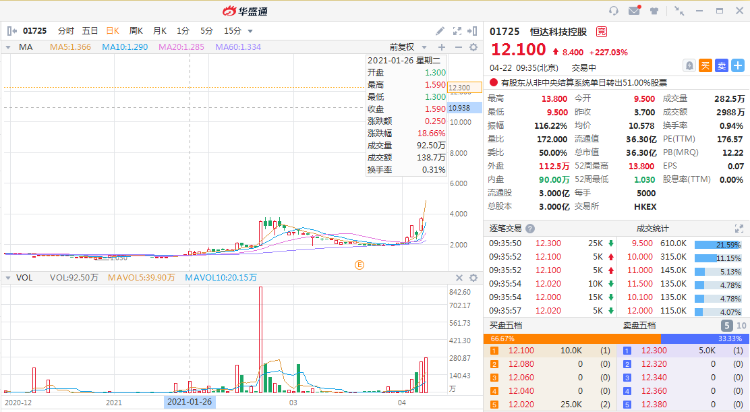Select the 15分 fifteen-minute chart tab
The image size is (750, 412).
pyautogui.click(x=232, y=31)
